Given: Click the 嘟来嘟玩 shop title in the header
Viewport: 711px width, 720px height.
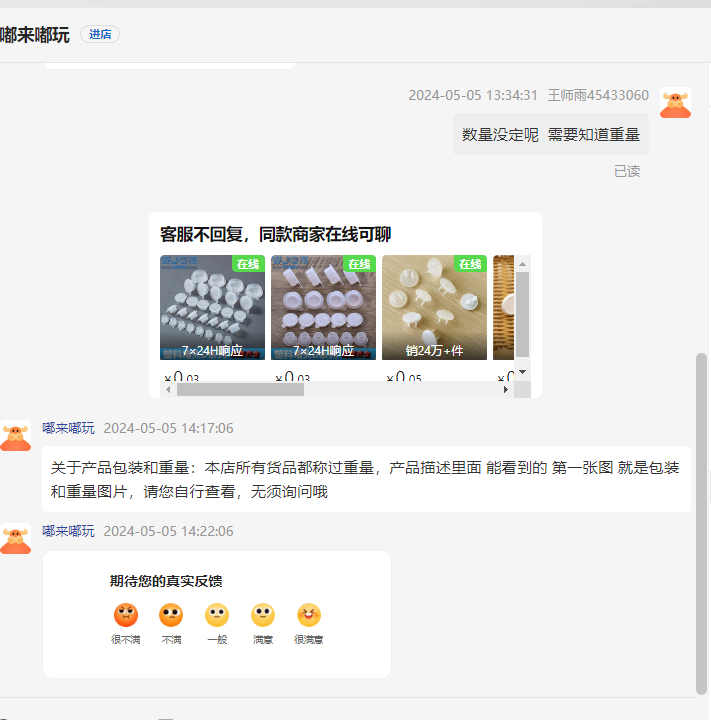Looking at the screenshot, I should (35, 35).
